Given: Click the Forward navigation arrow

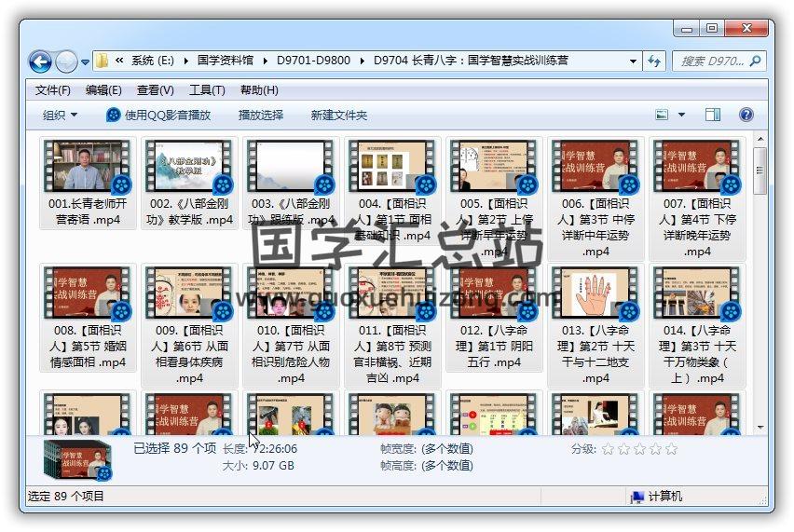Looking at the screenshot, I should click(66, 61).
